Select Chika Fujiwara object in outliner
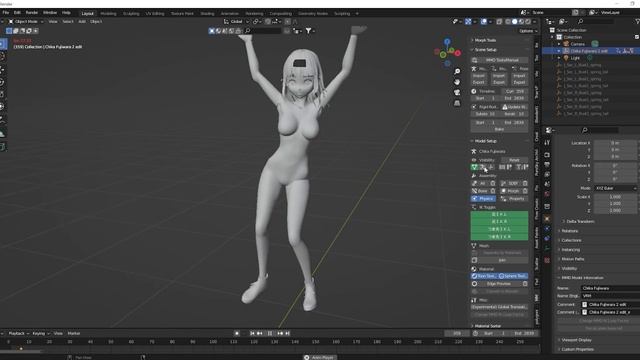 click(x=588, y=51)
